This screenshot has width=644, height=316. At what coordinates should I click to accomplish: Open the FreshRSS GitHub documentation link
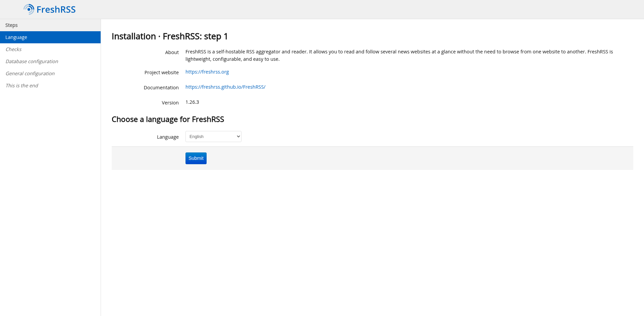coord(225,87)
